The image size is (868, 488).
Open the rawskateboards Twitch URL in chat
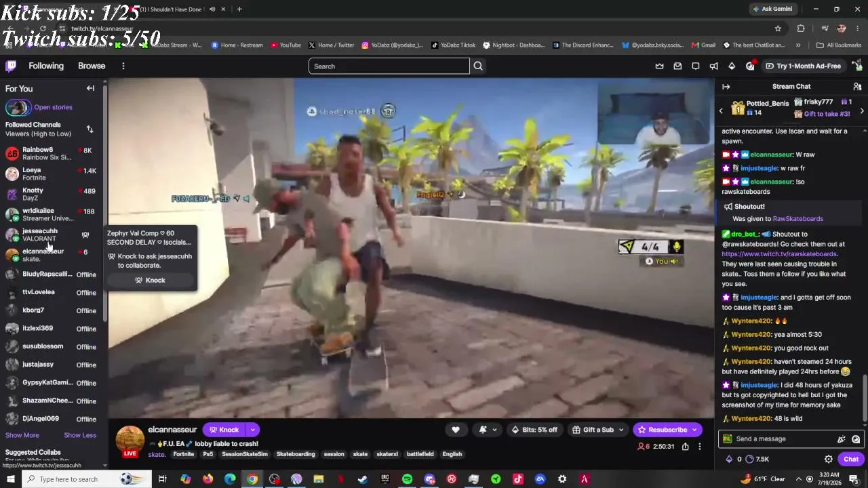[x=779, y=254]
